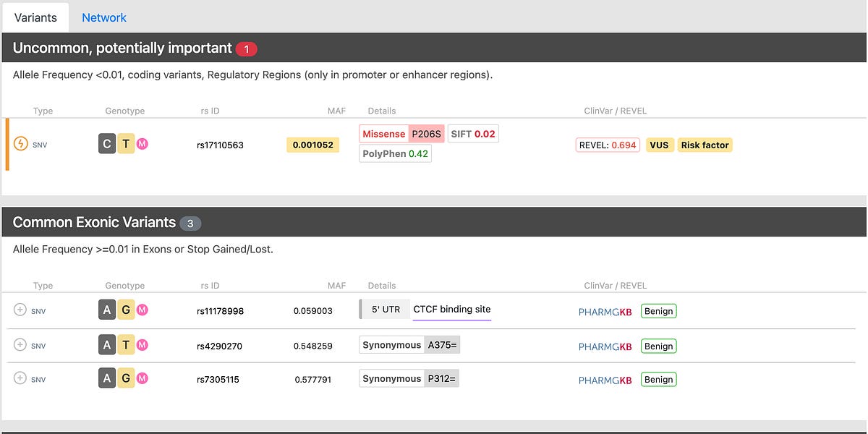Click the SIFT 0.02 score badge
Image resolution: width=868 pixels, height=434 pixels.
pos(472,133)
